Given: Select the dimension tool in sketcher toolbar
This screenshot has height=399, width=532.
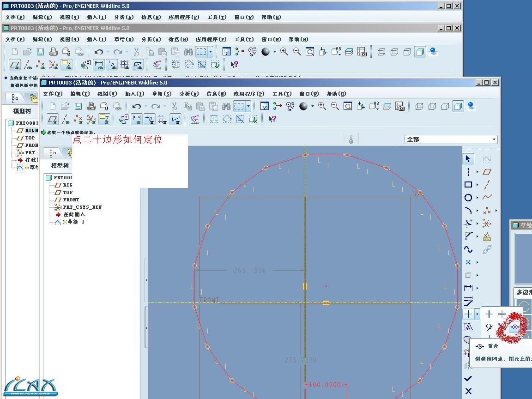Looking at the screenshot, I should coord(468,288).
